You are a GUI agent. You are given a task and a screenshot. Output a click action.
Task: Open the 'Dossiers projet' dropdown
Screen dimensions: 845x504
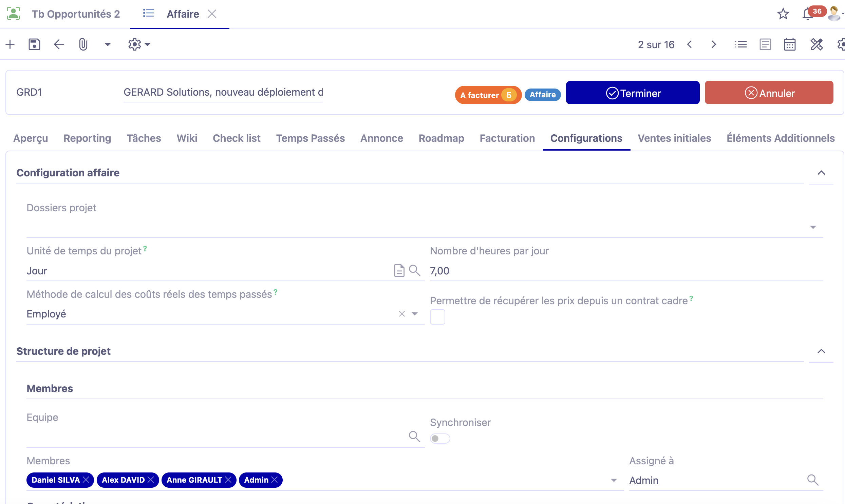tap(813, 227)
